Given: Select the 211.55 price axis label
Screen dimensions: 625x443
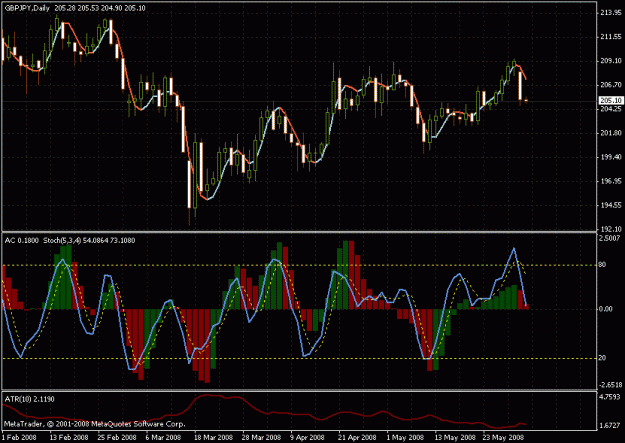Looking at the screenshot, I should click(x=610, y=37).
